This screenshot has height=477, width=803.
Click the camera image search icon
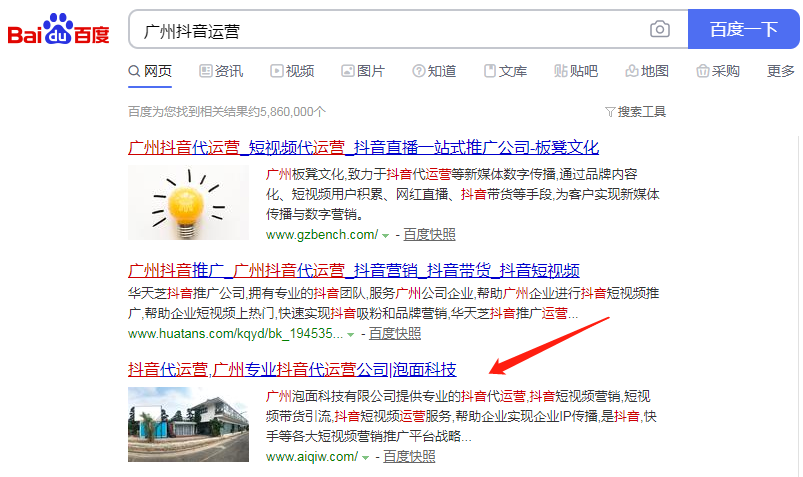tap(660, 29)
